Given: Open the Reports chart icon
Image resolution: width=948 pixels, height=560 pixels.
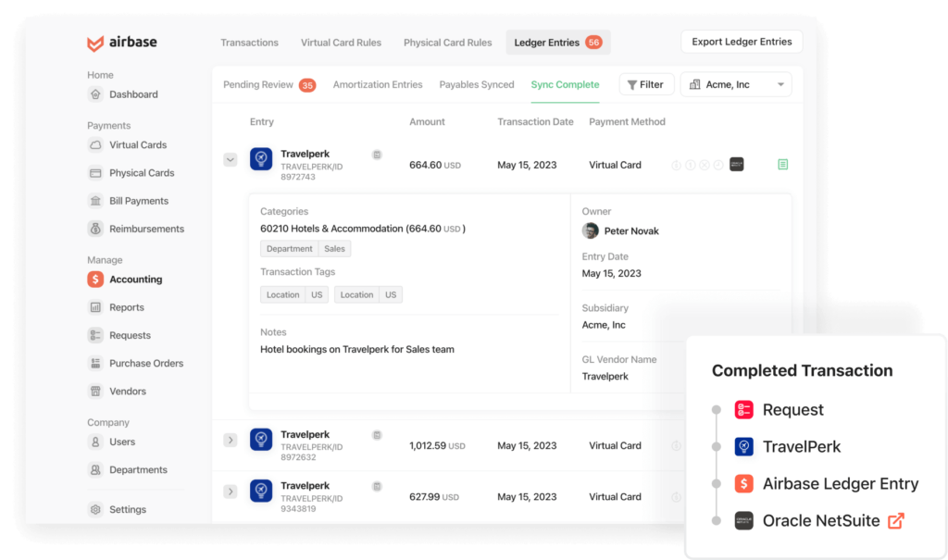Looking at the screenshot, I should click(x=95, y=307).
